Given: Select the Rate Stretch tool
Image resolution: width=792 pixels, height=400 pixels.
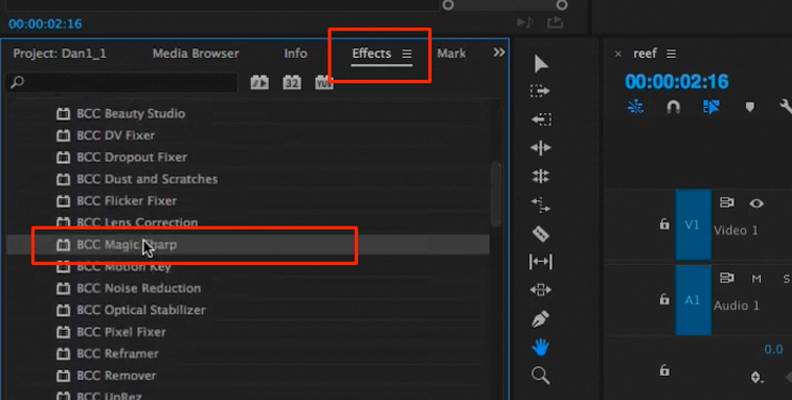Looking at the screenshot, I should coord(540,205).
